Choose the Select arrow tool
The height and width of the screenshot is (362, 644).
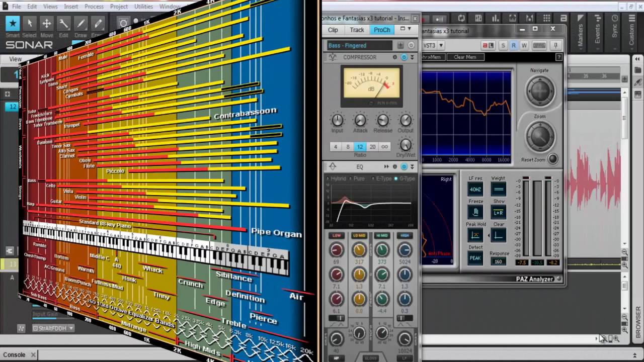[x=30, y=23]
